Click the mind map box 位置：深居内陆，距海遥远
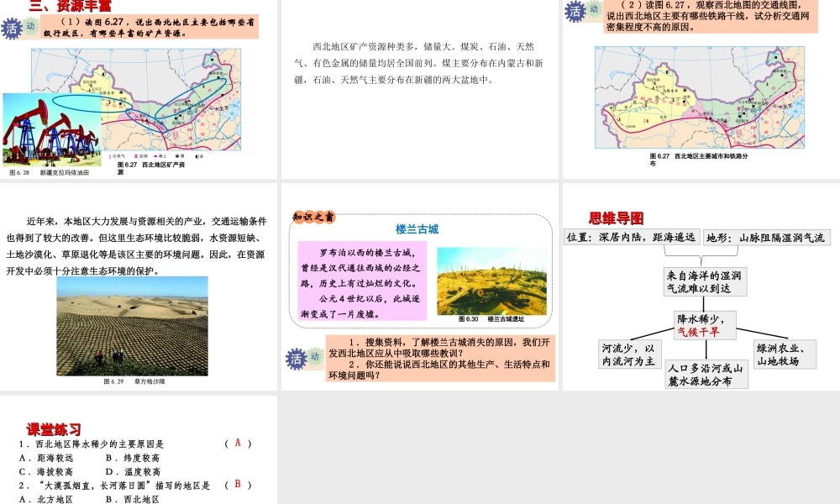 [632, 237]
